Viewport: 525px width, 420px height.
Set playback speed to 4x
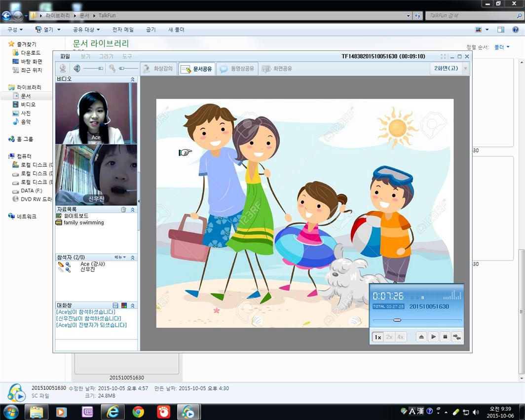[401, 337]
